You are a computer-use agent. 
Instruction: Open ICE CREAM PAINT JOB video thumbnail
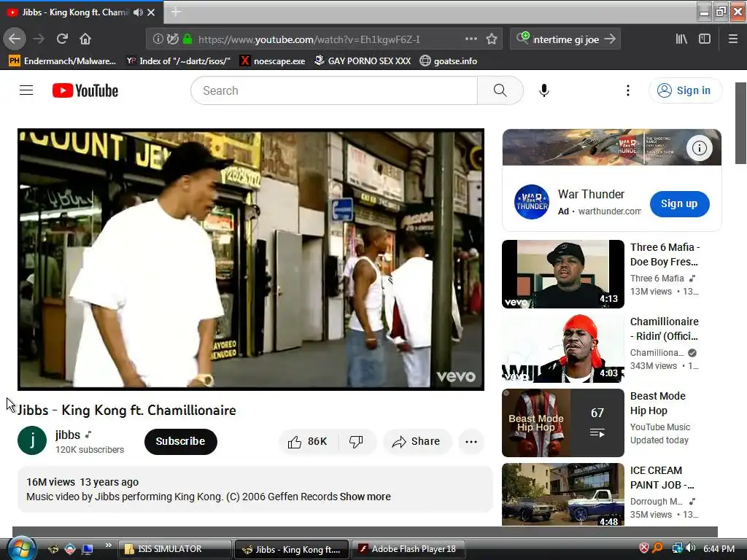(x=562, y=494)
